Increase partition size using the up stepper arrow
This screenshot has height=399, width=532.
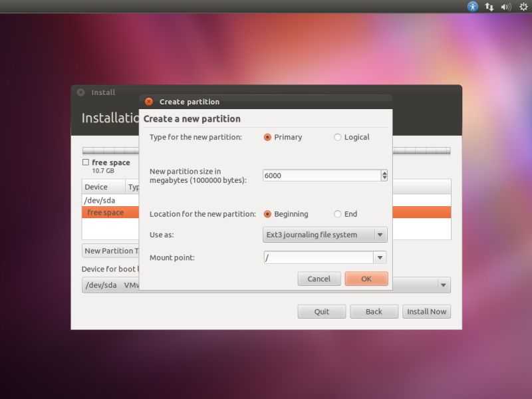pos(384,172)
